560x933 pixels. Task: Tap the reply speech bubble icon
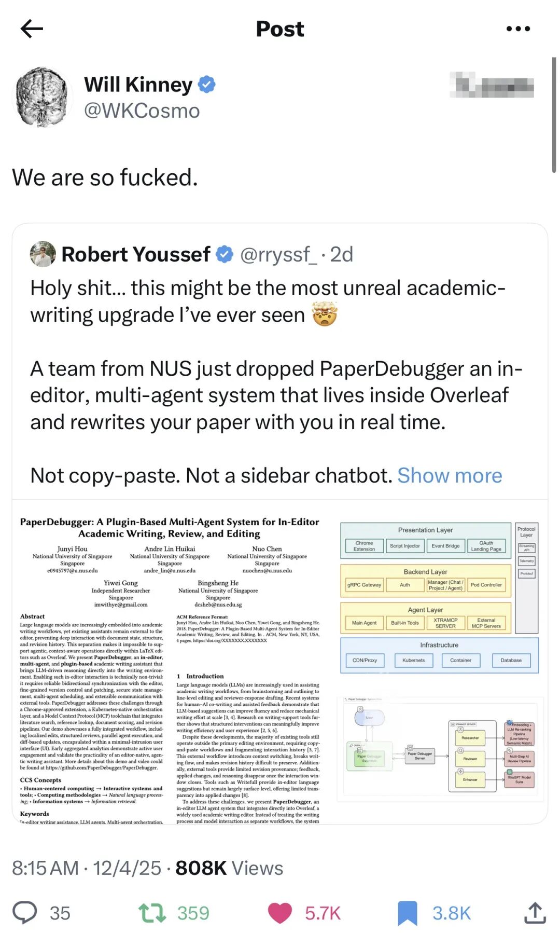(x=25, y=913)
